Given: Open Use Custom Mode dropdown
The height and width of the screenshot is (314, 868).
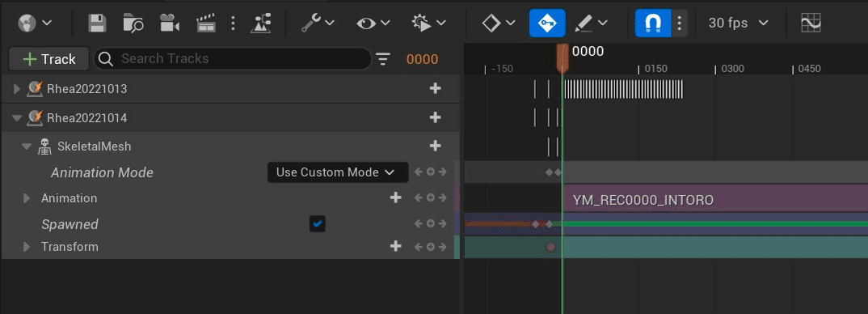Looking at the screenshot, I should coord(338,172).
